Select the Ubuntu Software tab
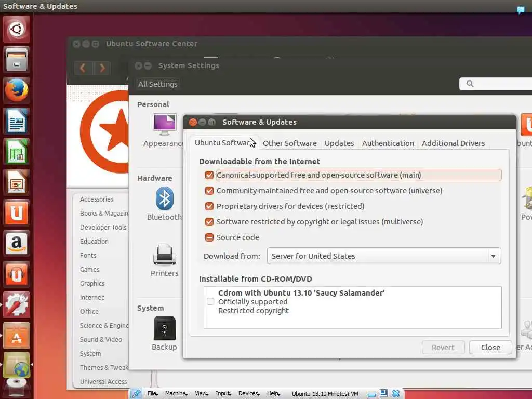 pyautogui.click(x=224, y=143)
